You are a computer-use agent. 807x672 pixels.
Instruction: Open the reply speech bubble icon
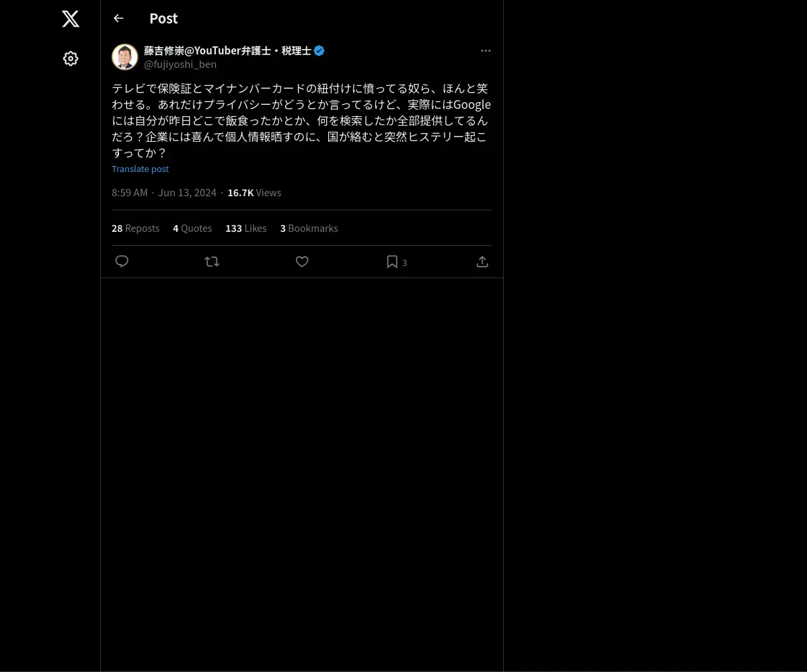(x=122, y=261)
